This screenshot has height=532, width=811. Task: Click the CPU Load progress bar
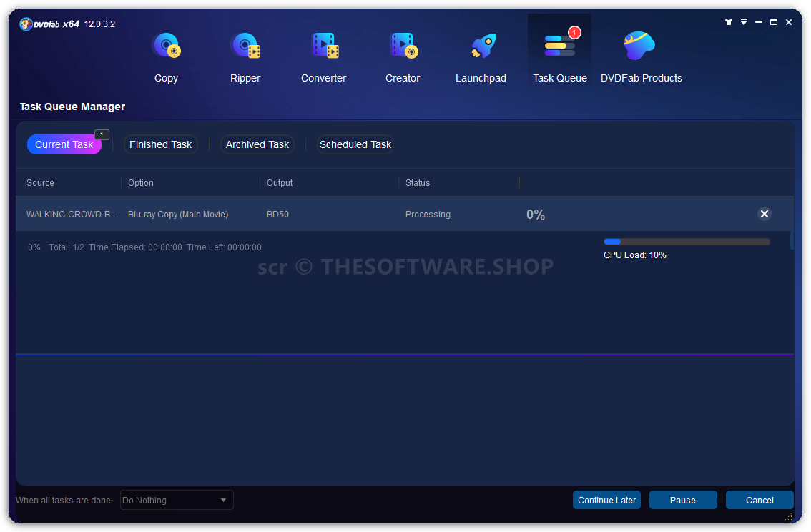[x=687, y=242]
